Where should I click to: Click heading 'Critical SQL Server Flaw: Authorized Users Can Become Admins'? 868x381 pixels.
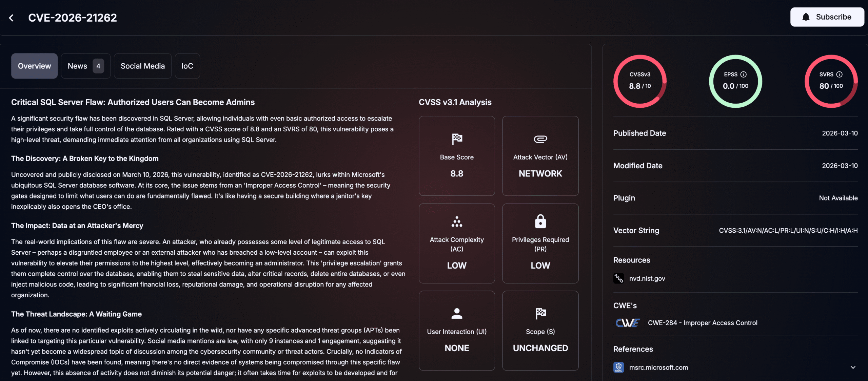click(x=133, y=102)
